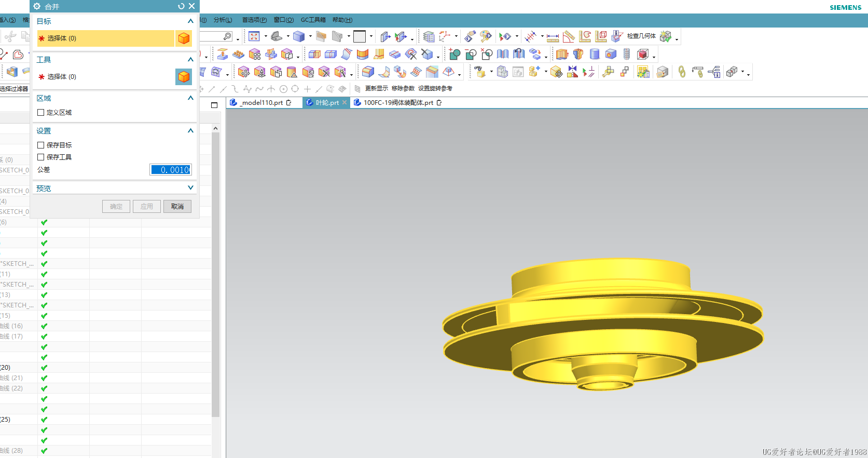
Task: Open the dropdown next to the WCS axes icon
Action: (456, 36)
